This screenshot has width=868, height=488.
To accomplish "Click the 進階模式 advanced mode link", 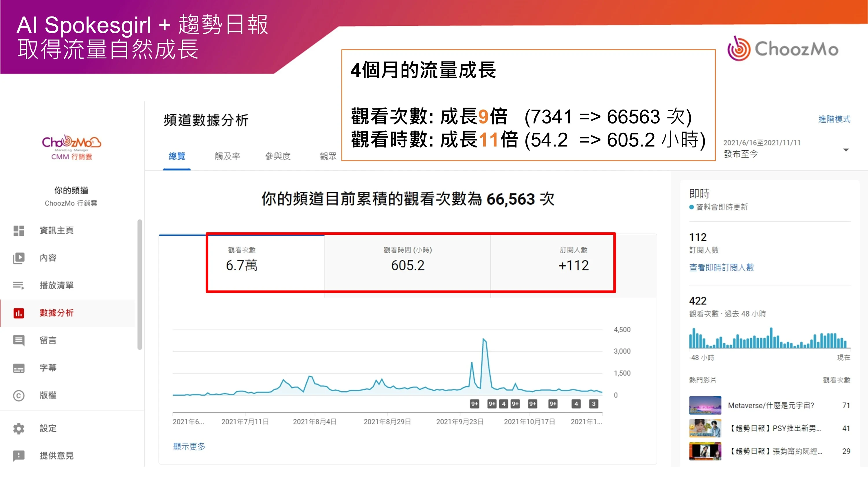I will click(834, 119).
